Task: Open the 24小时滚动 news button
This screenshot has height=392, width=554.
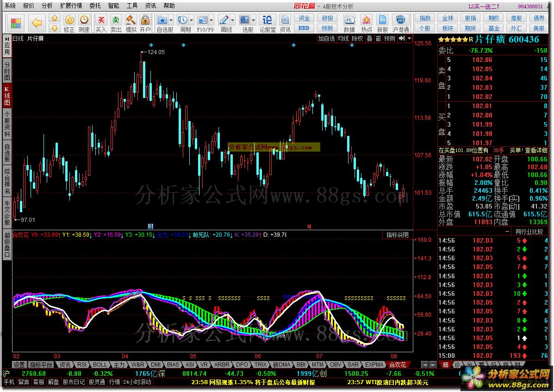Action: point(137,382)
